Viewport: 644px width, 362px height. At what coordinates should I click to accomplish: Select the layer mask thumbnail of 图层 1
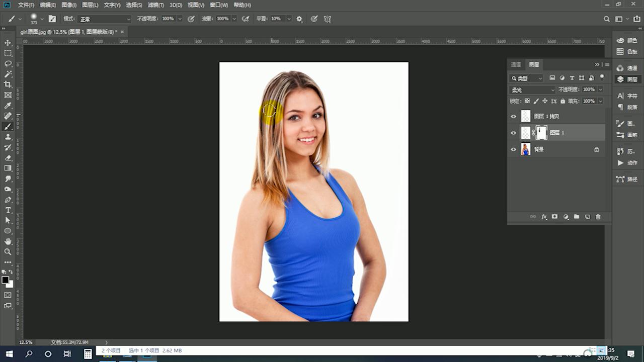click(541, 133)
